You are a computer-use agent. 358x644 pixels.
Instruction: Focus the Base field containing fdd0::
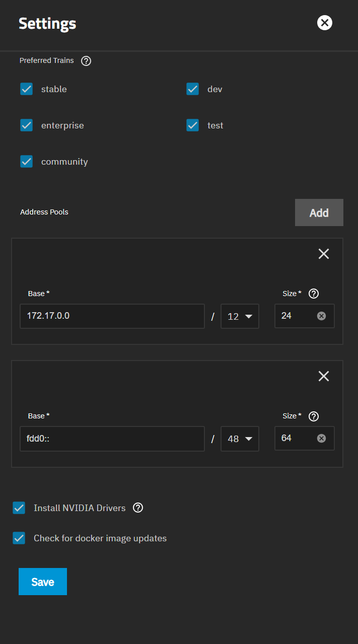[112, 439]
